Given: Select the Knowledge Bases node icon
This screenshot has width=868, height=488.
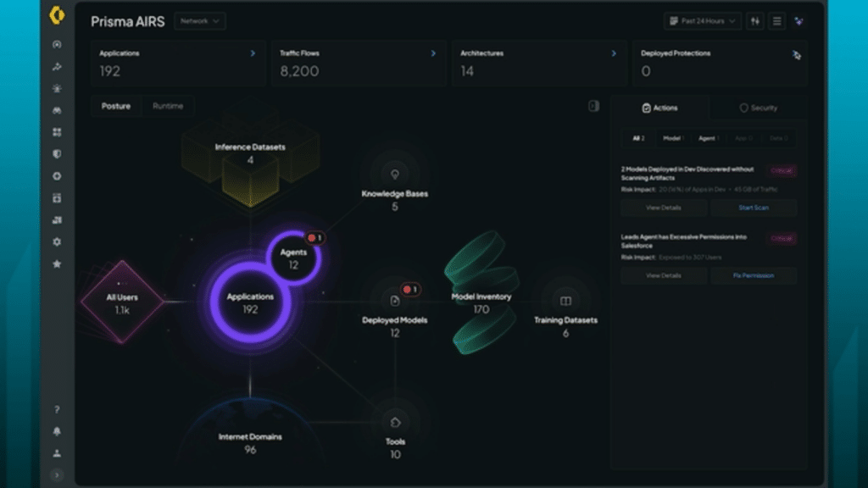Looking at the screenshot, I should point(395,175).
